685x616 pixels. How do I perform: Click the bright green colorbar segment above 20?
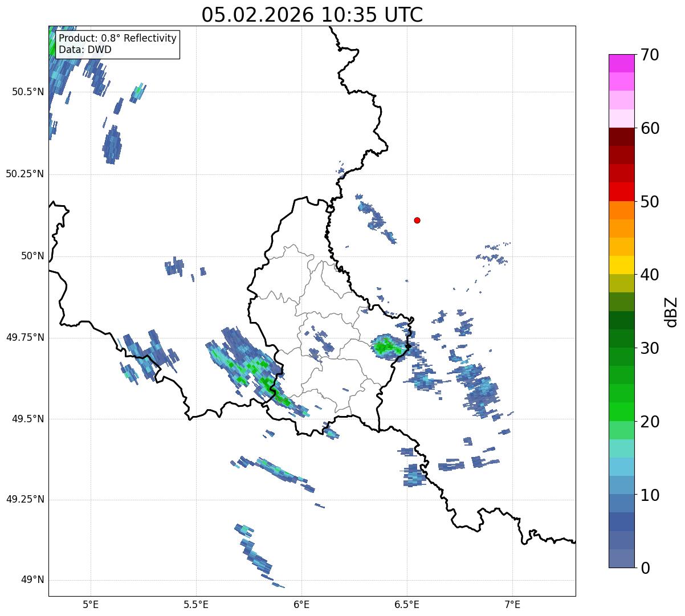pyautogui.click(x=622, y=411)
